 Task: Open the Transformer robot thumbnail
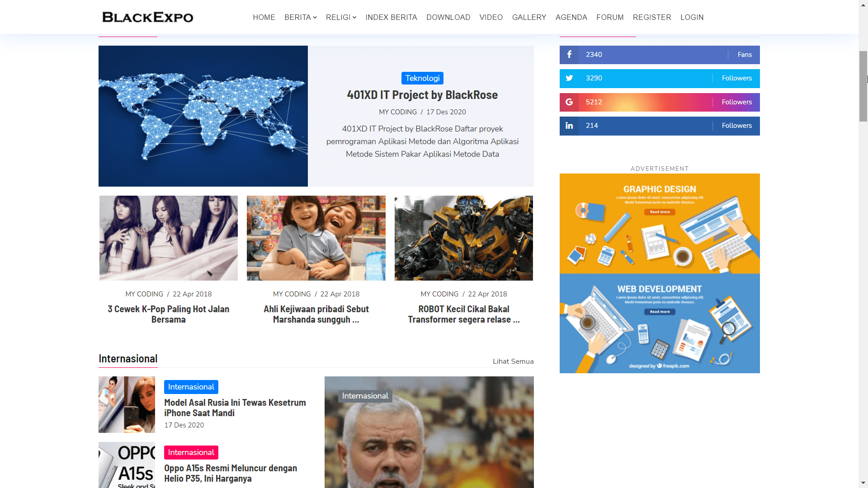(464, 238)
